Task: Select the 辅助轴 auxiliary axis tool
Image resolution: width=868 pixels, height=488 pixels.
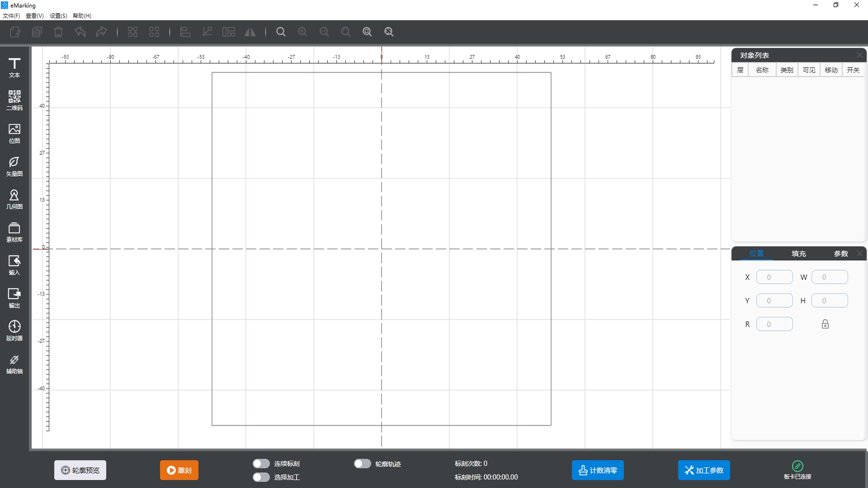Action: pos(14,364)
